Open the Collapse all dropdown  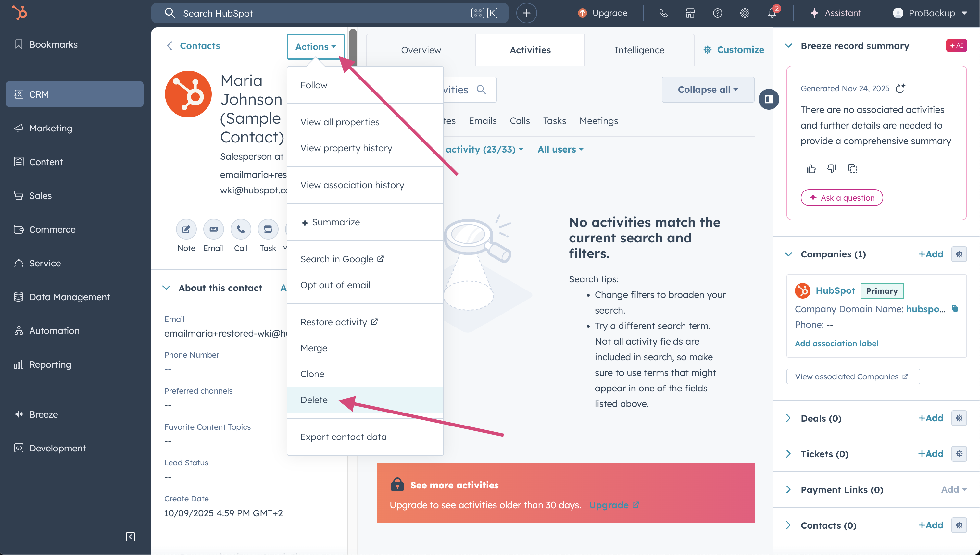point(708,90)
